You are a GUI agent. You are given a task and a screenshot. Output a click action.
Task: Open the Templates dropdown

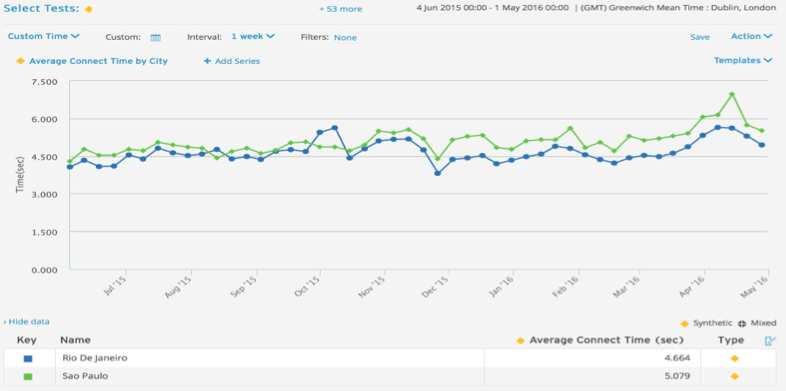(x=743, y=60)
